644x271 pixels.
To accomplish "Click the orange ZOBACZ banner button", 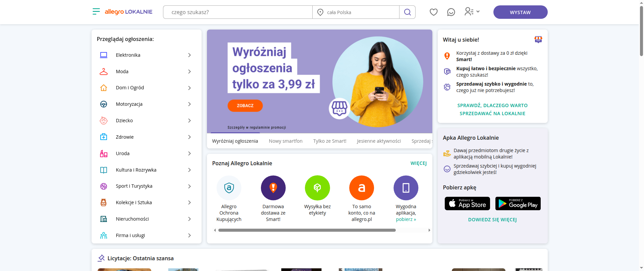I will pyautogui.click(x=245, y=105).
